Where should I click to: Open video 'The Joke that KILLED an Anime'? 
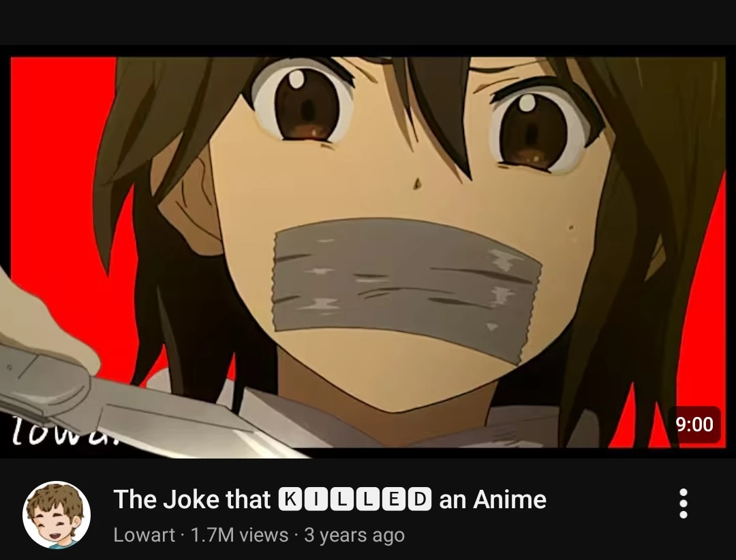(x=330, y=499)
